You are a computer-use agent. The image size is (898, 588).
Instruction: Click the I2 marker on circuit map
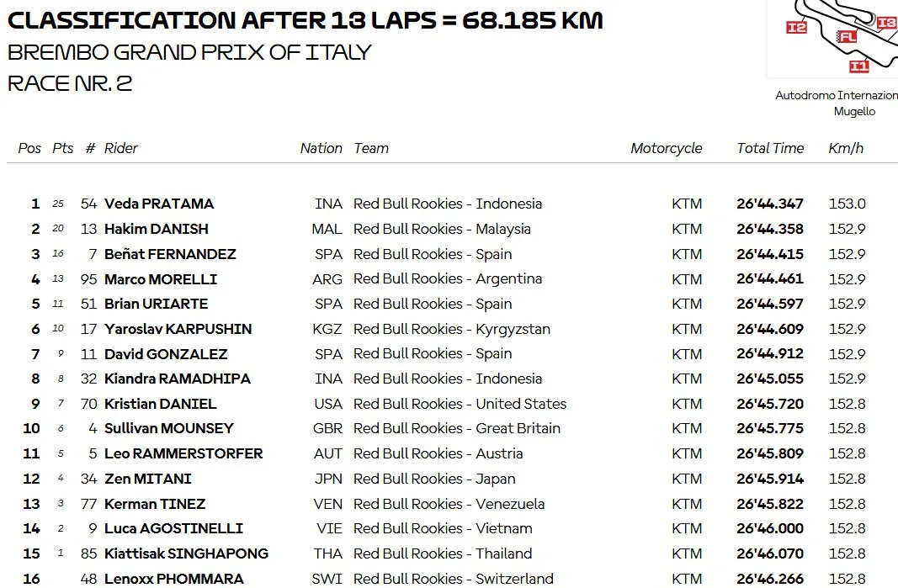796,27
